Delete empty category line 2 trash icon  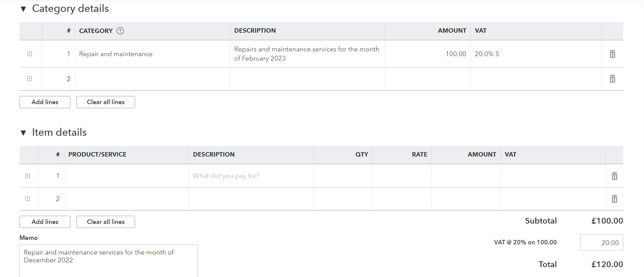tap(612, 79)
